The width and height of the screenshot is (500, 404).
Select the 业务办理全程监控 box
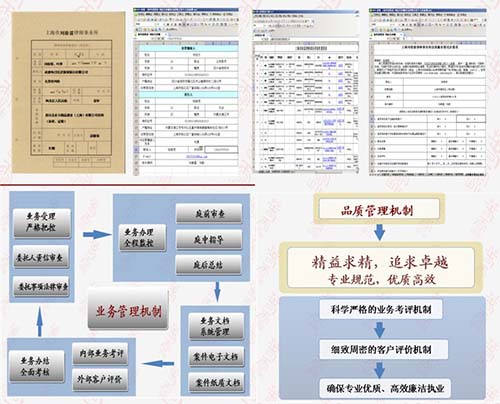click(x=142, y=238)
